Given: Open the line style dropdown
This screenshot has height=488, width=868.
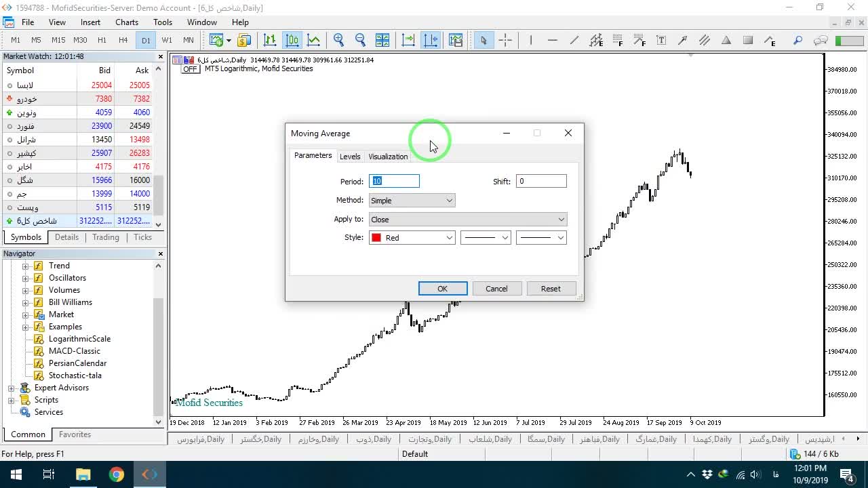Looking at the screenshot, I should click(486, 238).
